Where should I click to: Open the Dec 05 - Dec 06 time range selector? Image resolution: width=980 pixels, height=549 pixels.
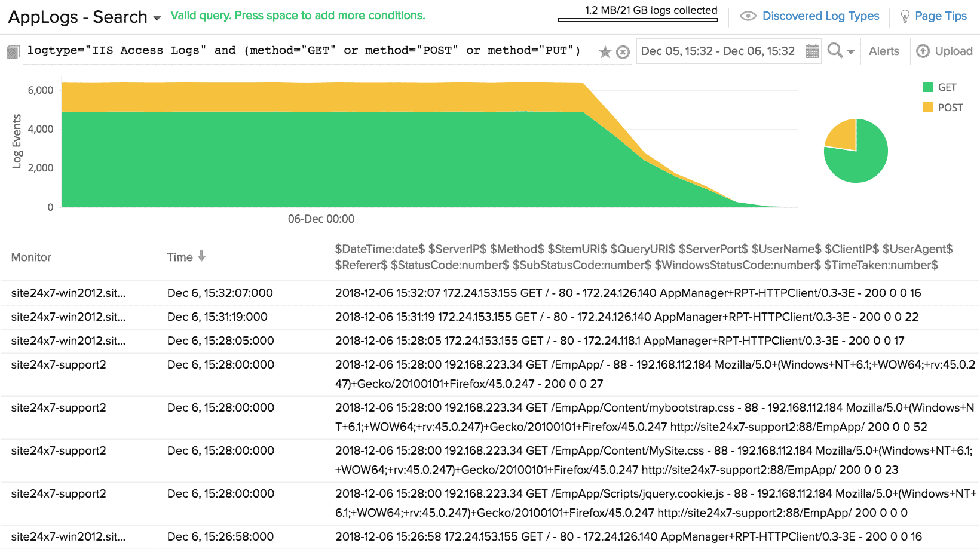point(718,51)
